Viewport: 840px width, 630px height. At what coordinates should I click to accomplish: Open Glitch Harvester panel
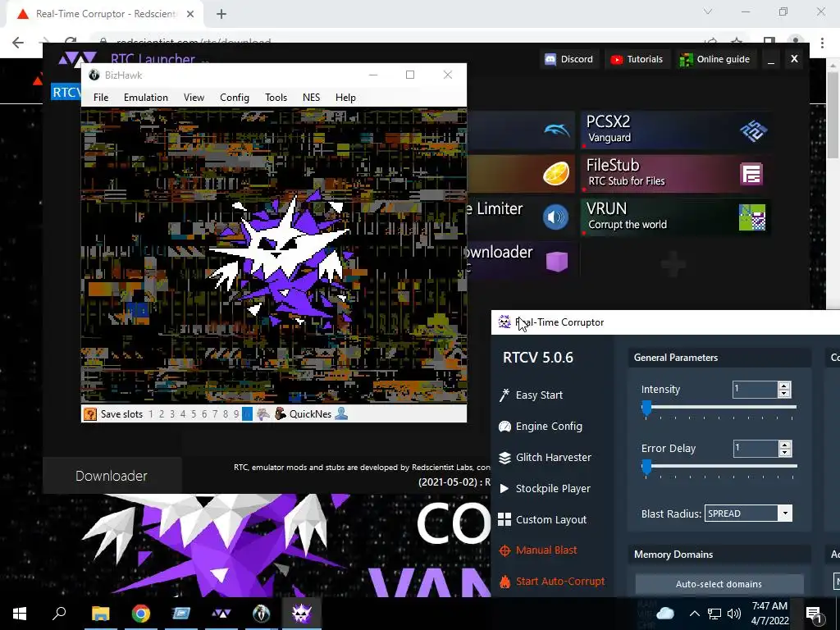click(554, 457)
